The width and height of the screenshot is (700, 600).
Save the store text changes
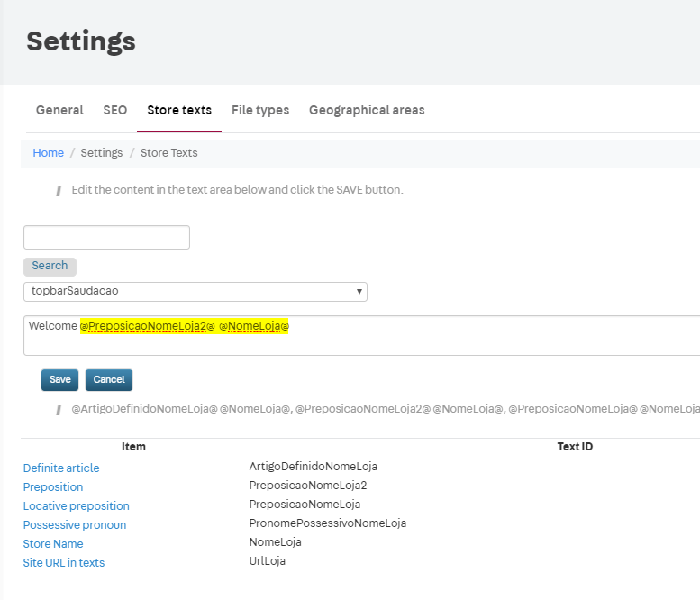pos(59,380)
